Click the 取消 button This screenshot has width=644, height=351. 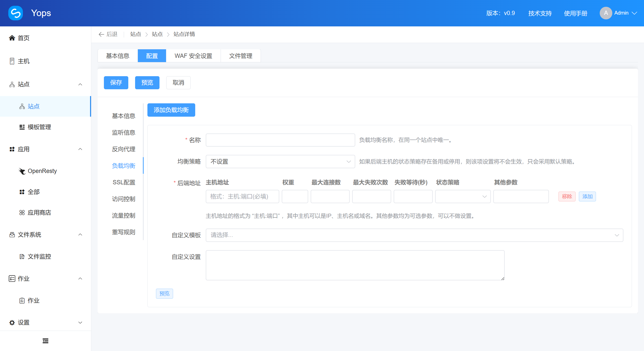click(x=178, y=83)
